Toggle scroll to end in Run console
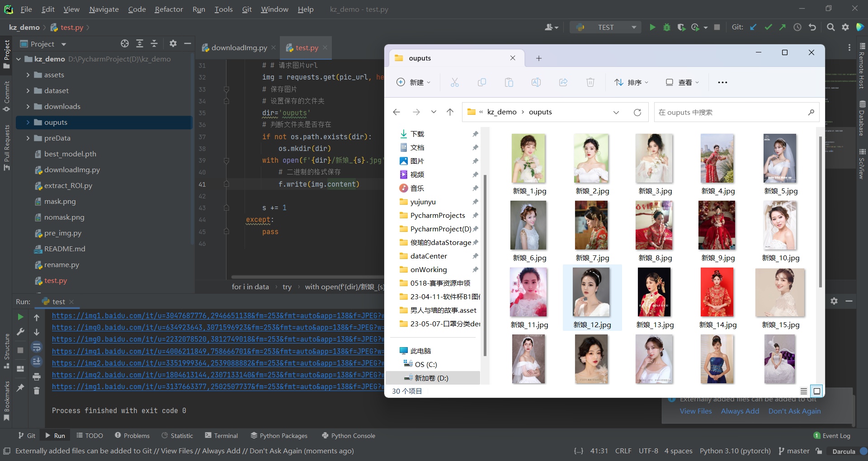Image resolution: width=868 pixels, height=461 pixels. click(x=37, y=361)
